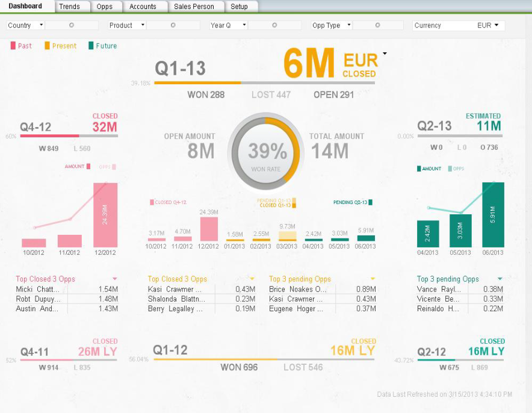The height and width of the screenshot is (413, 532).
Task: Select the Micki Chatt... top closed opportunity
Action: click(x=38, y=290)
